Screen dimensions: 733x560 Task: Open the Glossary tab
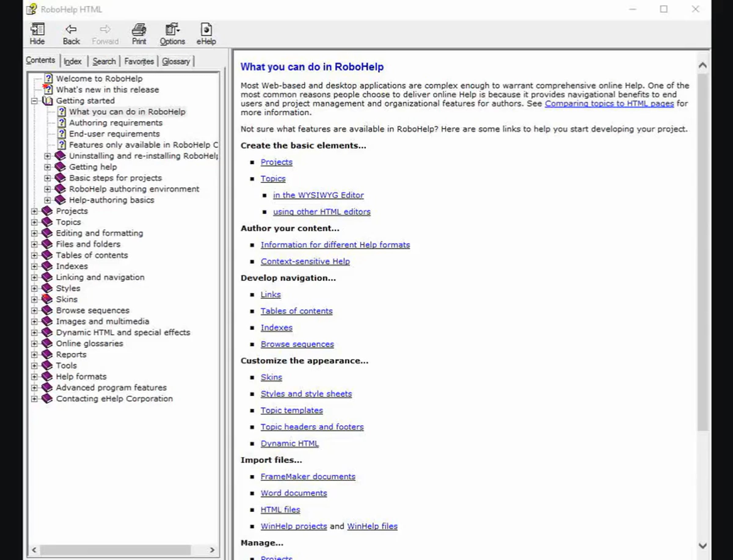pos(176,61)
